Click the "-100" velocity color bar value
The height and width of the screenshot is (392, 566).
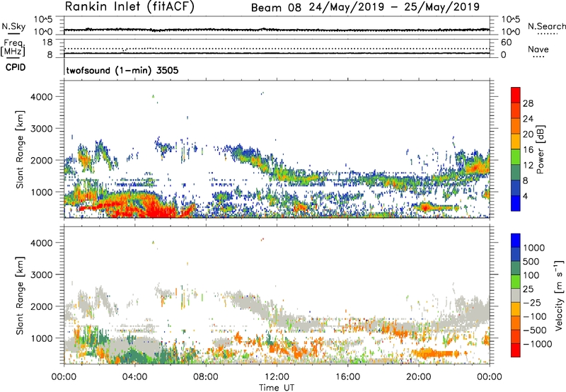tap(535, 316)
